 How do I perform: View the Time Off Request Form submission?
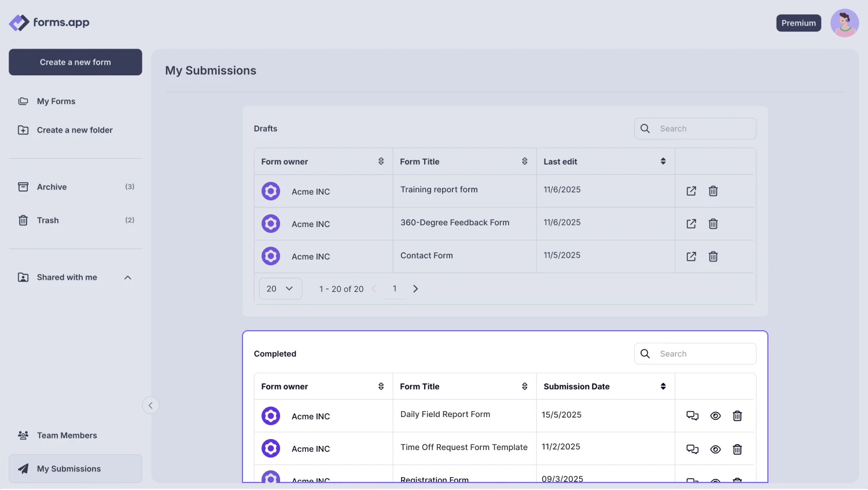(715, 449)
